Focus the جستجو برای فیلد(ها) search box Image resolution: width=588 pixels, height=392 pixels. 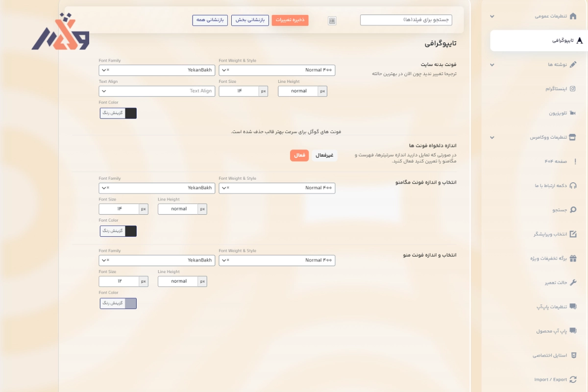click(406, 20)
